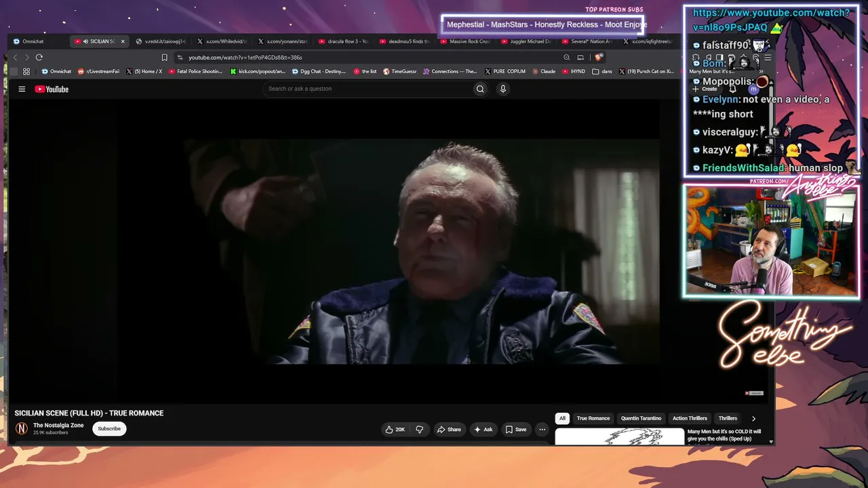This screenshot has width=868, height=488.
Task: Open the Brave Shields lion icon
Action: point(597,58)
